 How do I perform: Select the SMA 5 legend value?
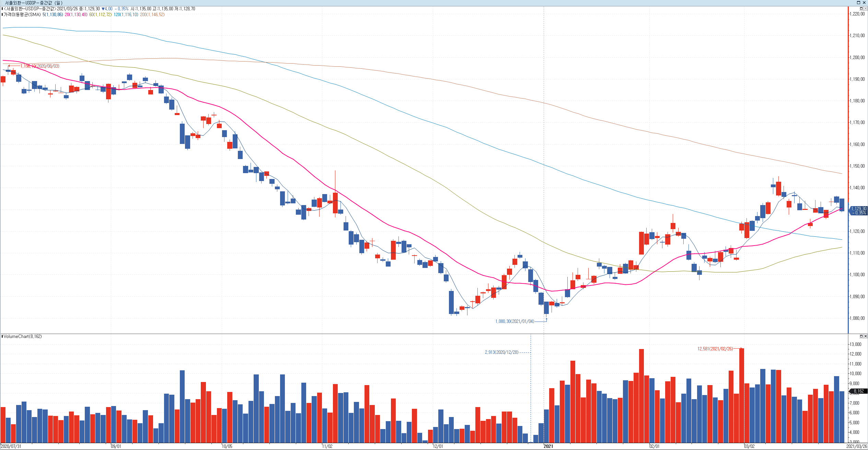coord(53,15)
